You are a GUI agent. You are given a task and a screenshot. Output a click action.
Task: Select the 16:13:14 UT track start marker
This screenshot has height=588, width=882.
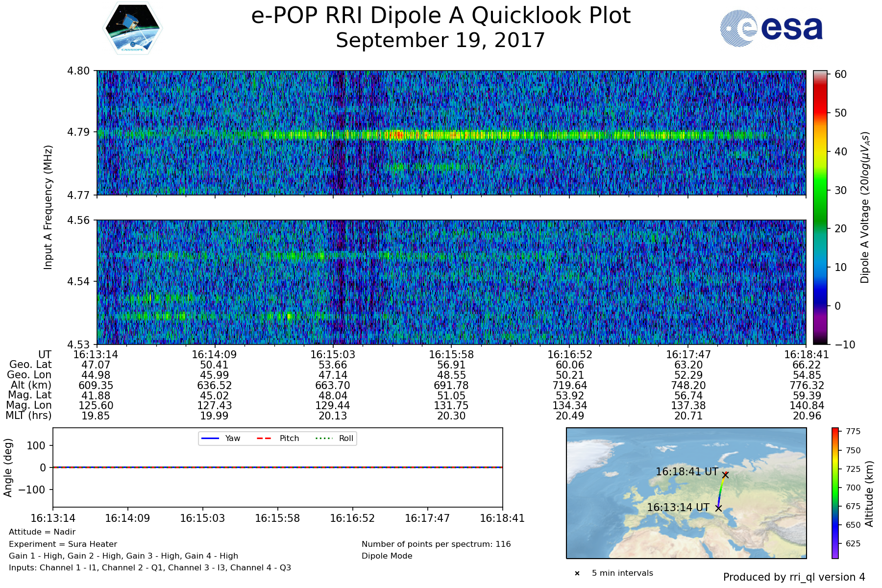[x=718, y=508]
